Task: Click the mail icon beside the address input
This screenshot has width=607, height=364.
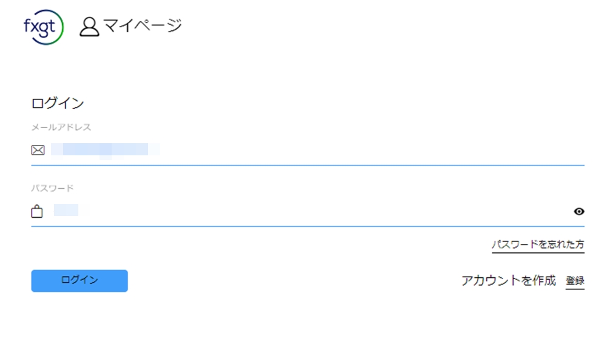Action: [38, 150]
